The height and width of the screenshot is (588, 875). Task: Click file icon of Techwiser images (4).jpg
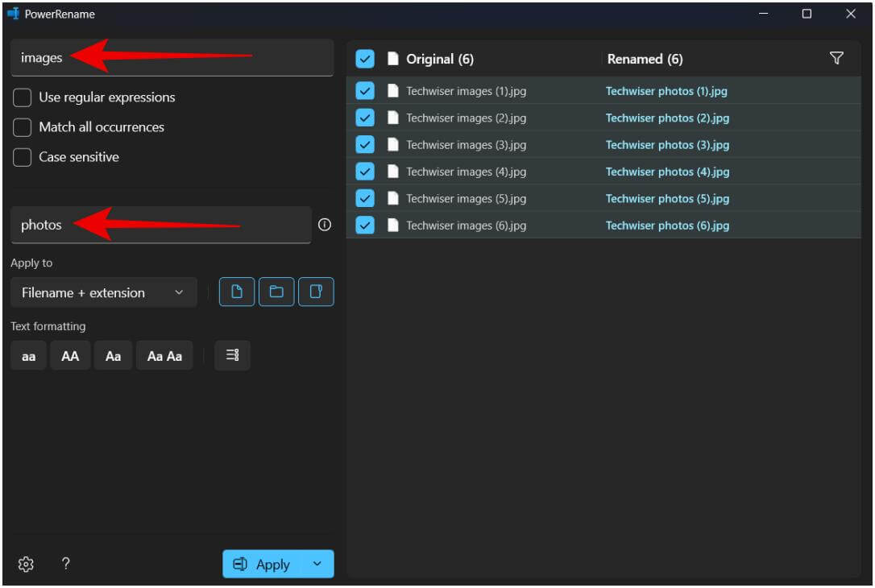tap(393, 172)
